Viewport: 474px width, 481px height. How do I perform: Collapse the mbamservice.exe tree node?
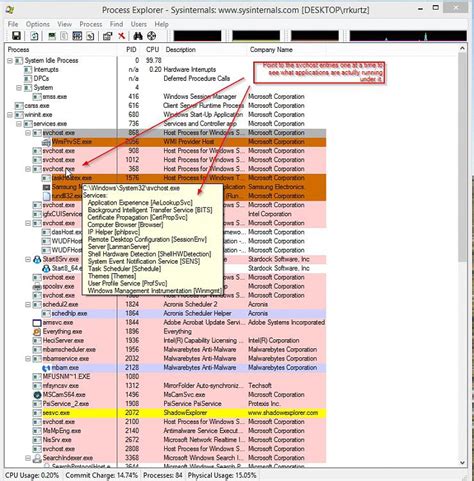point(28,359)
